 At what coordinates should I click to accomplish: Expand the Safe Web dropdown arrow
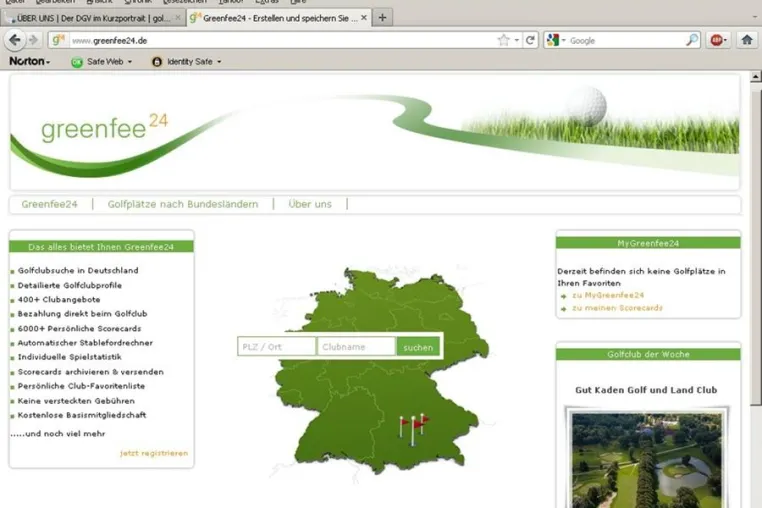coord(130,62)
